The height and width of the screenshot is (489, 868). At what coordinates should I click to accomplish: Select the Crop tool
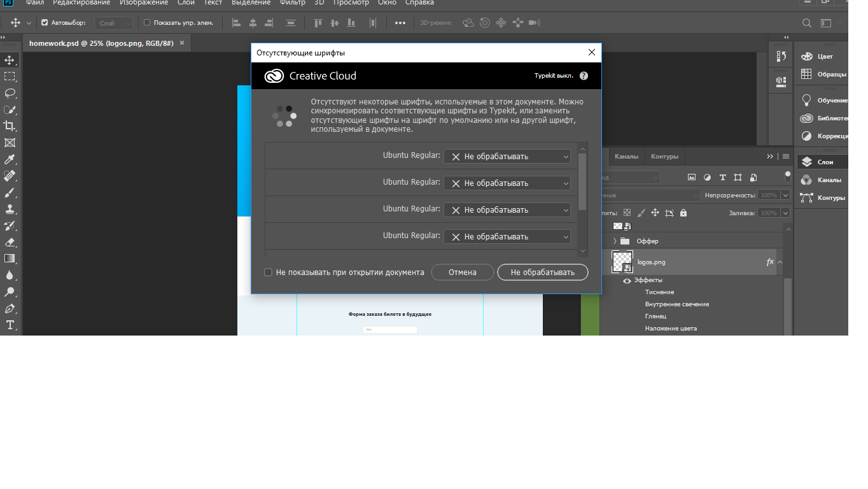[10, 126]
